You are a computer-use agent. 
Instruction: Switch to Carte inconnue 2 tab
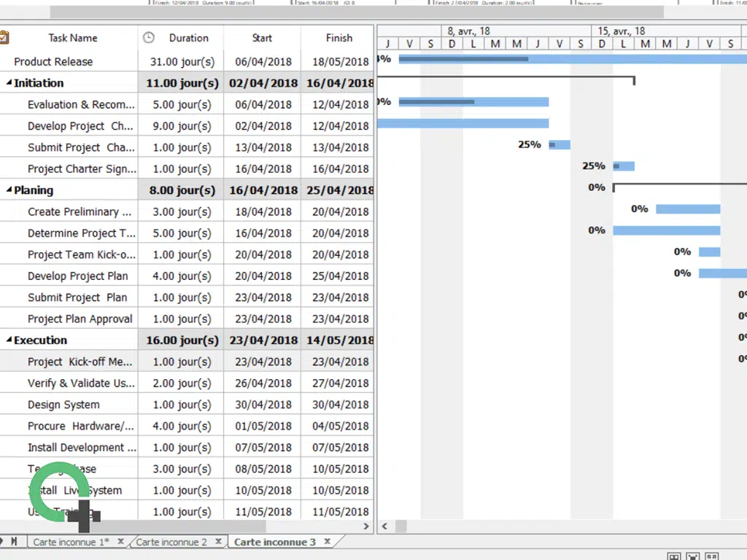pos(171,542)
